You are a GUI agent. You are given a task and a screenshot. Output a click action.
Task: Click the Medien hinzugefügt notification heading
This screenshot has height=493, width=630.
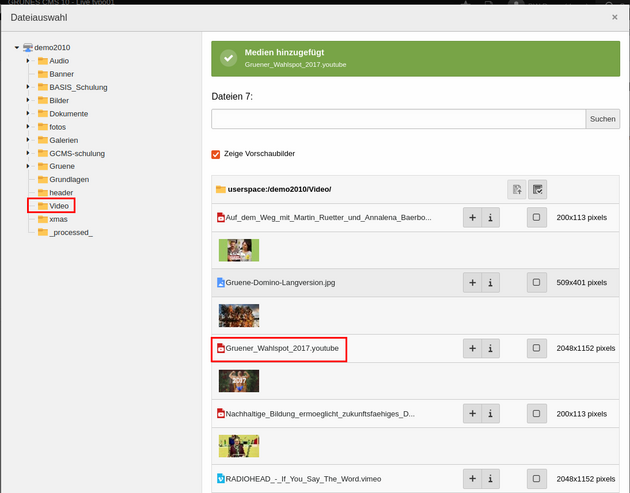tap(284, 52)
